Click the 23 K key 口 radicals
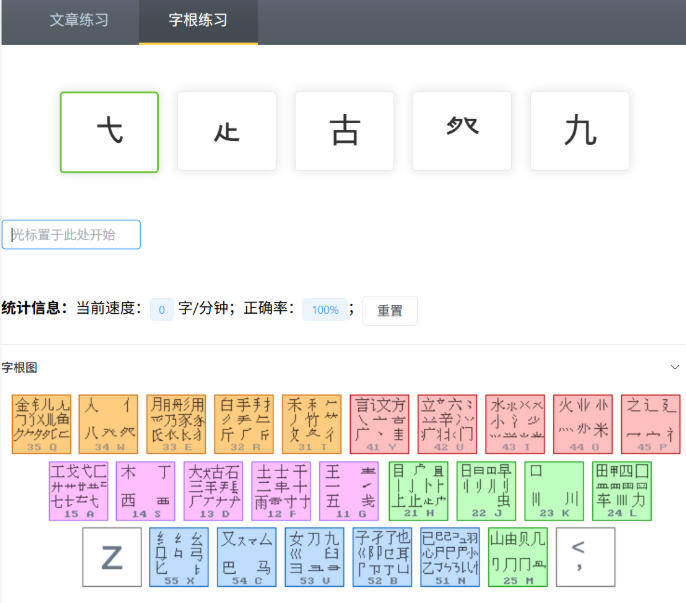 tap(554, 491)
